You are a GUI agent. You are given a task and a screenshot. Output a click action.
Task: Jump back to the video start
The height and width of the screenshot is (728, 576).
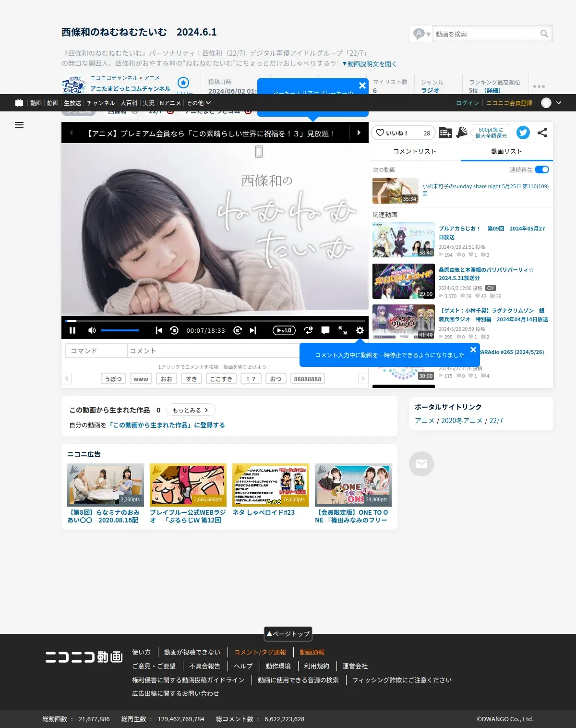159,330
